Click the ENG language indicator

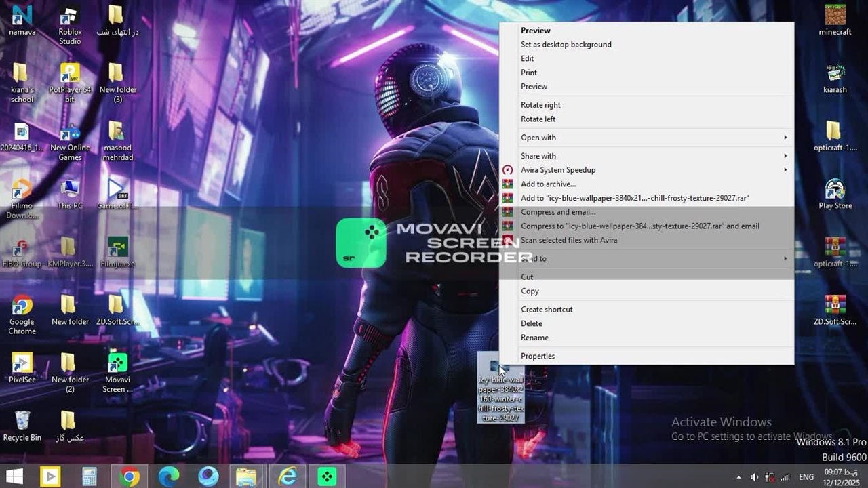tap(806, 477)
